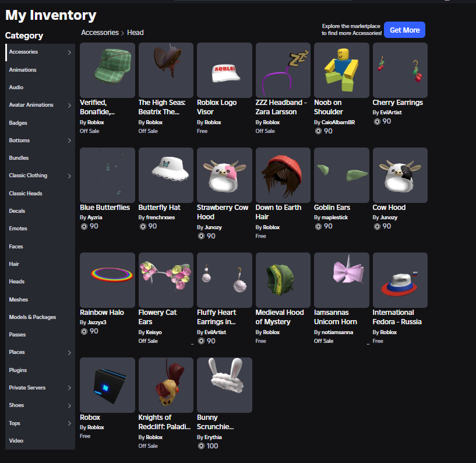
Task: Select the Faces category
Action: pos(40,247)
